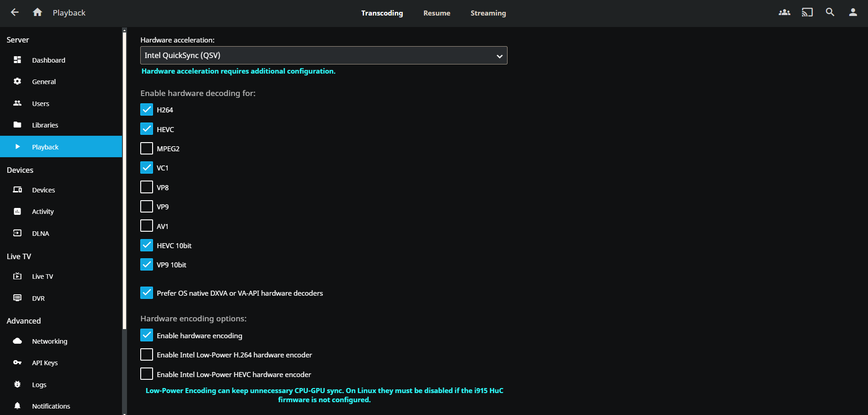Viewport: 868px width, 415px height.
Task: Open API Keys from sidebar
Action: [45, 363]
